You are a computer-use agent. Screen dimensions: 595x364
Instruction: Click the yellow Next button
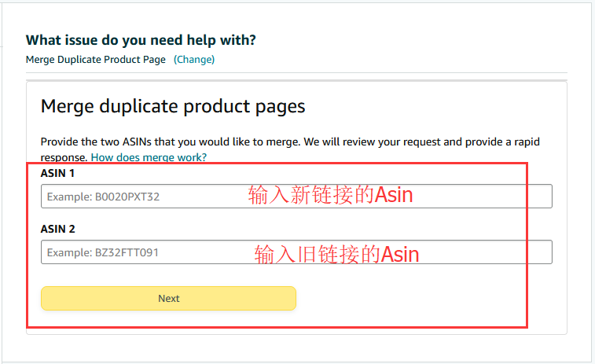(x=168, y=298)
